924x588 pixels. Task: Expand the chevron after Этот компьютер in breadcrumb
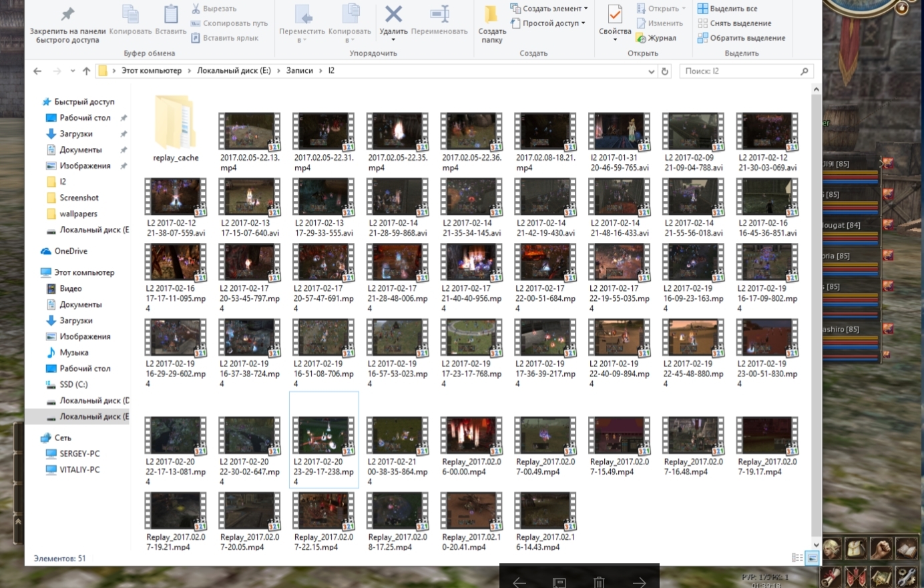coord(190,71)
